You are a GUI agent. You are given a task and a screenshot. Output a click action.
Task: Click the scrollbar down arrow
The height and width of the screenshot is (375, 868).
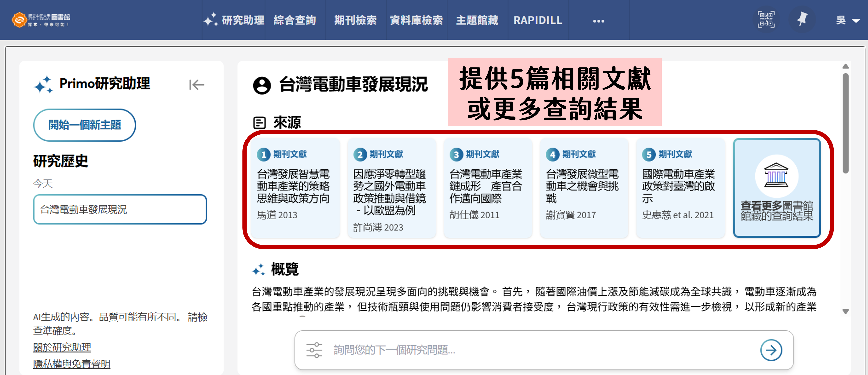click(x=846, y=311)
